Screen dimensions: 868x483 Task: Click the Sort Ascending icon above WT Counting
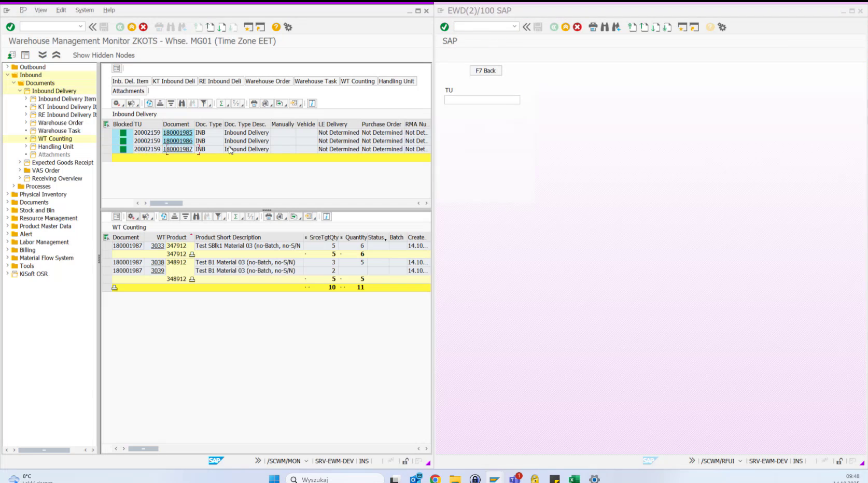tap(174, 217)
